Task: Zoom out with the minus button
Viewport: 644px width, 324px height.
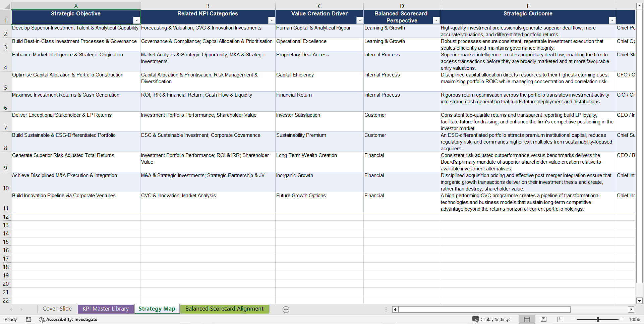Action: 573,319
